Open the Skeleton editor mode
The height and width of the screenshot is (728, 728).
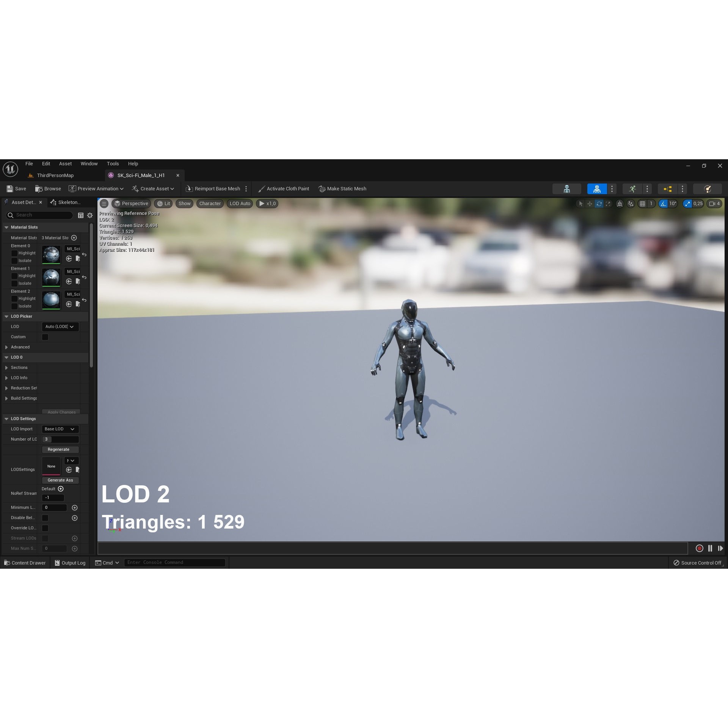[566, 189]
